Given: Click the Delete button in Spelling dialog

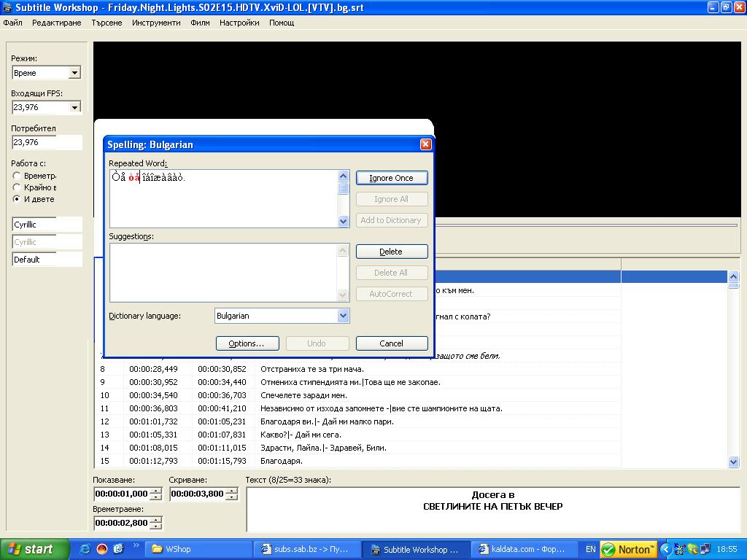Looking at the screenshot, I should point(392,252).
